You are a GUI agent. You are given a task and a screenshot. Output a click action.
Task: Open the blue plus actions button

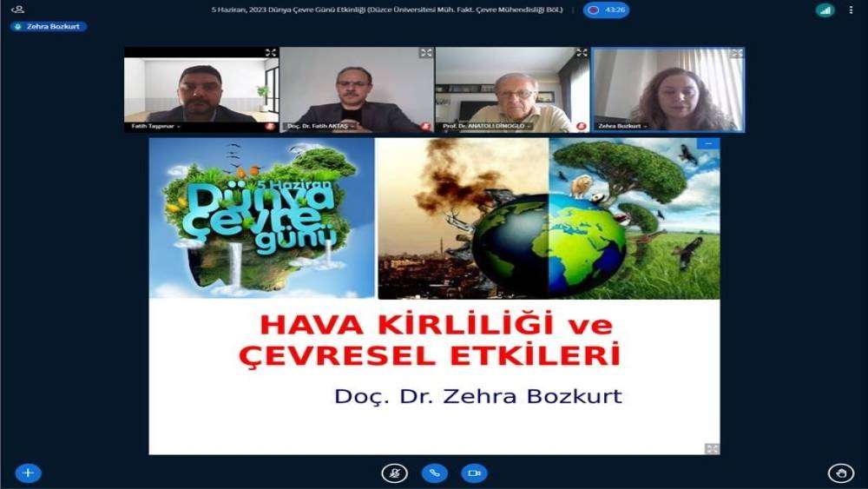[28, 473]
